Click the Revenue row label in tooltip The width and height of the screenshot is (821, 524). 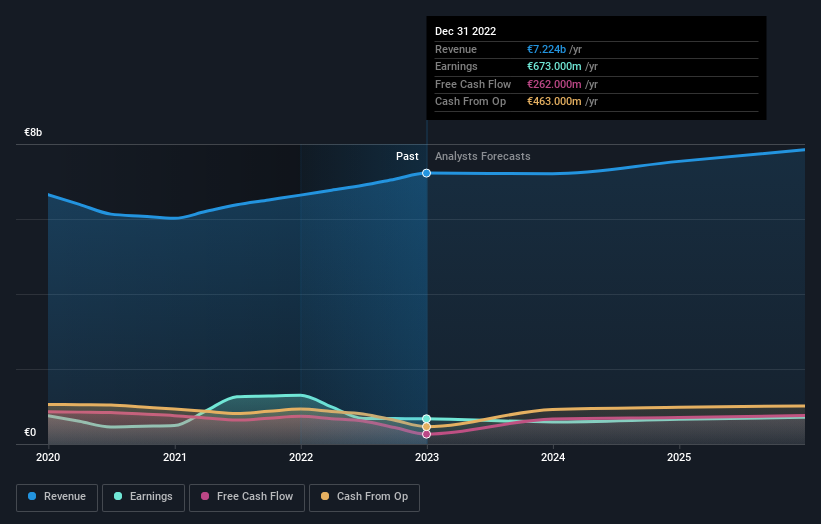click(x=456, y=49)
